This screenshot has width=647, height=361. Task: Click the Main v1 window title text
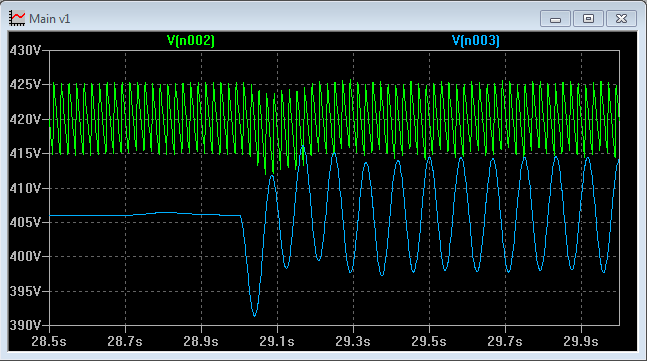click(x=50, y=19)
